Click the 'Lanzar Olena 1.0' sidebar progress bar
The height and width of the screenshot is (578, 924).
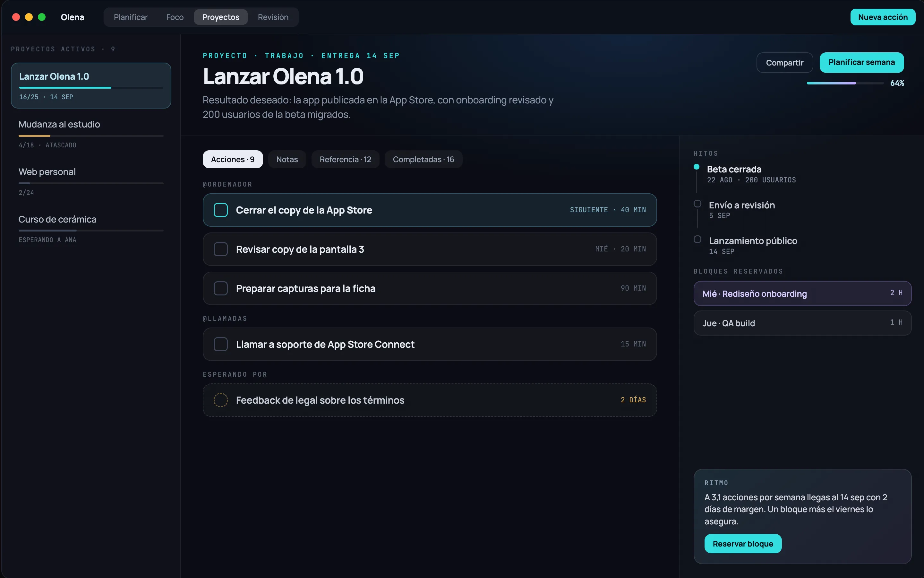click(91, 88)
